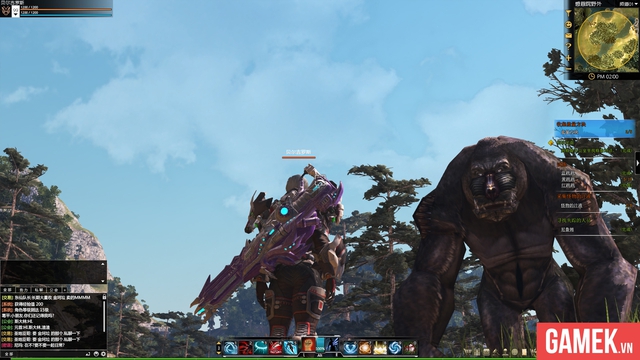This screenshot has height=360, width=640.
Task: Toggle the chat window lock icon
Action: (x=104, y=298)
